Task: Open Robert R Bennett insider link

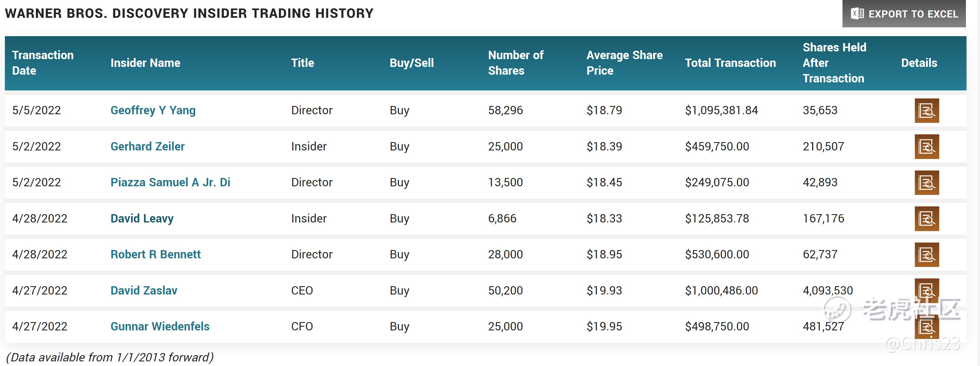Action: pos(155,254)
